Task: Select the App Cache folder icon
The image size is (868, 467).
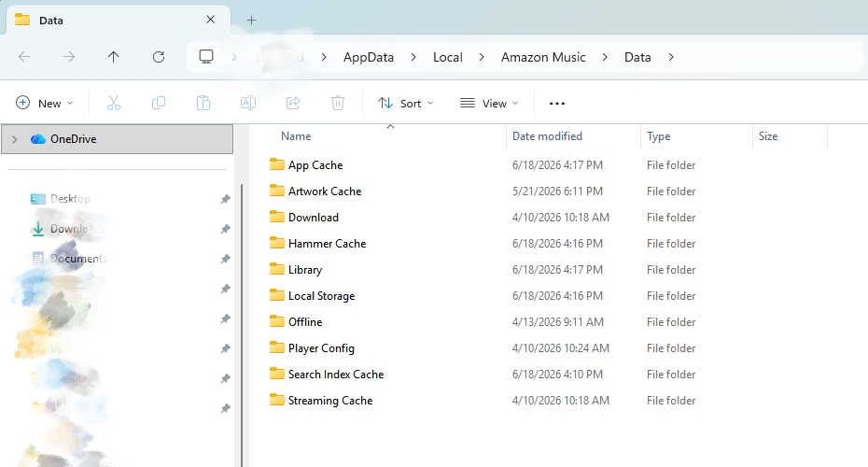Action: 277,164
